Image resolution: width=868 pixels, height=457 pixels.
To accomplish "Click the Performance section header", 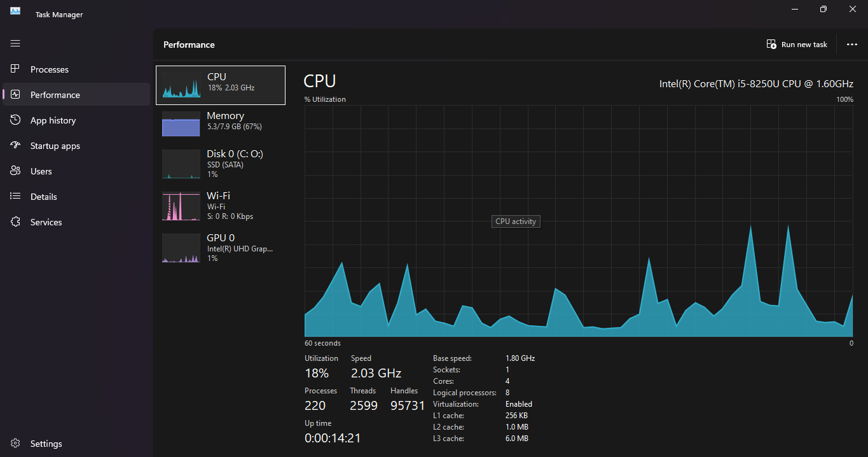I will [x=189, y=45].
